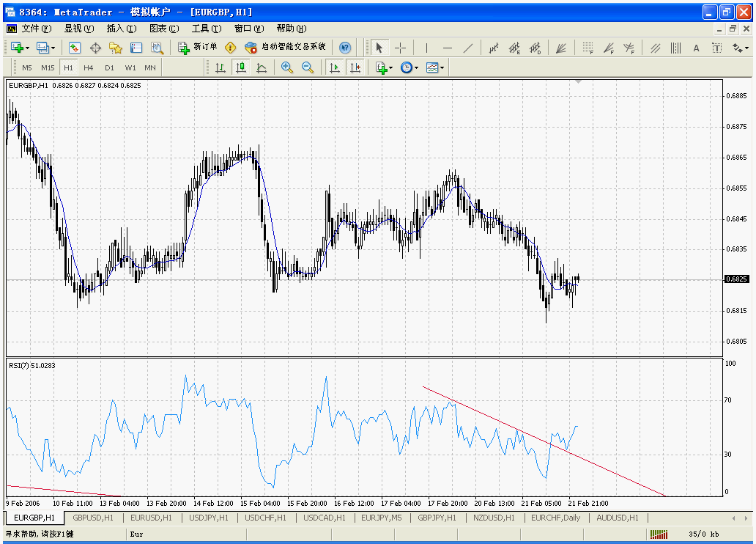This screenshot has height=544, width=756.
Task: Open the 插入(I) menu
Action: (122, 29)
